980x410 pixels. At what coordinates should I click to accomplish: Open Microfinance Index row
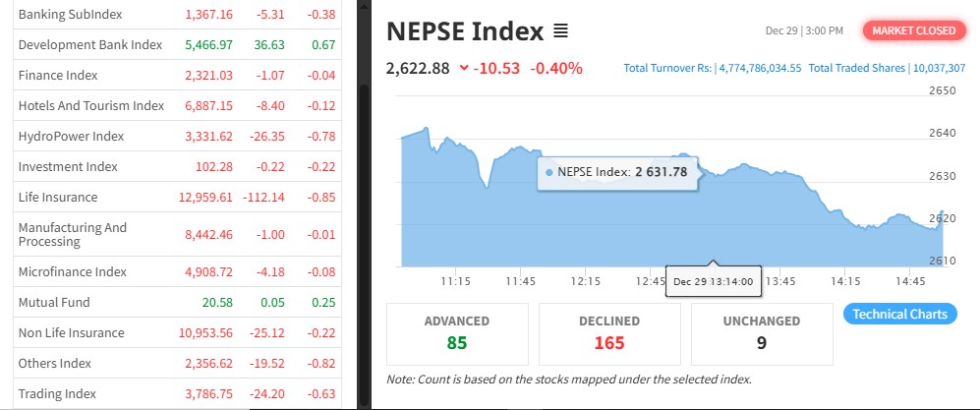(73, 271)
